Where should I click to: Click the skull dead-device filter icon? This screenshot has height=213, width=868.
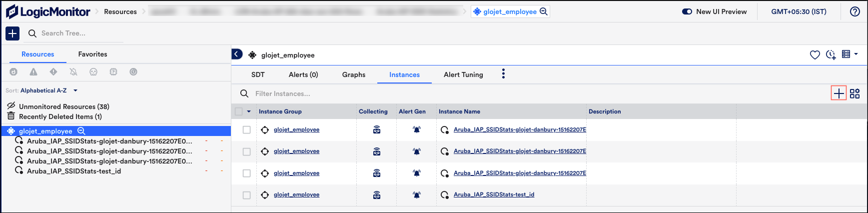point(93,72)
